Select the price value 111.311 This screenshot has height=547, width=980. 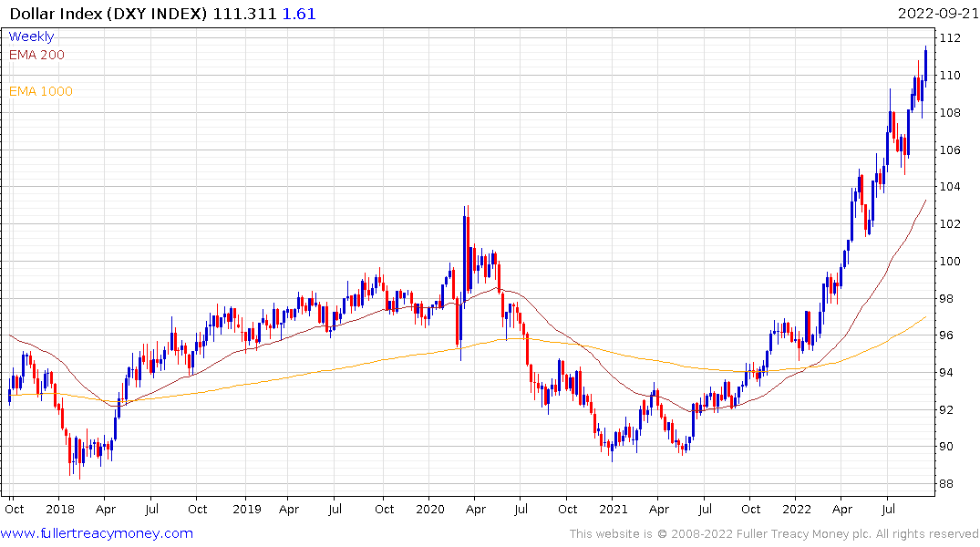click(244, 14)
